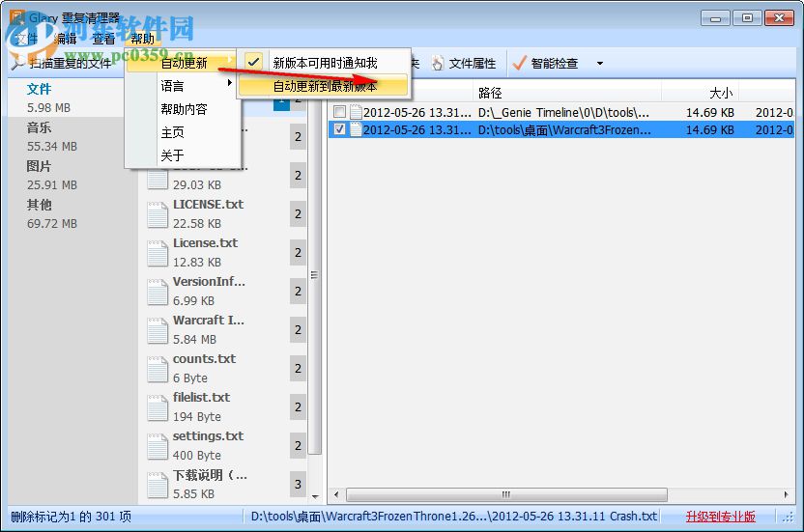804x532 pixels.
Task: Click the 智能检查 checkmark icon
Action: click(x=520, y=63)
